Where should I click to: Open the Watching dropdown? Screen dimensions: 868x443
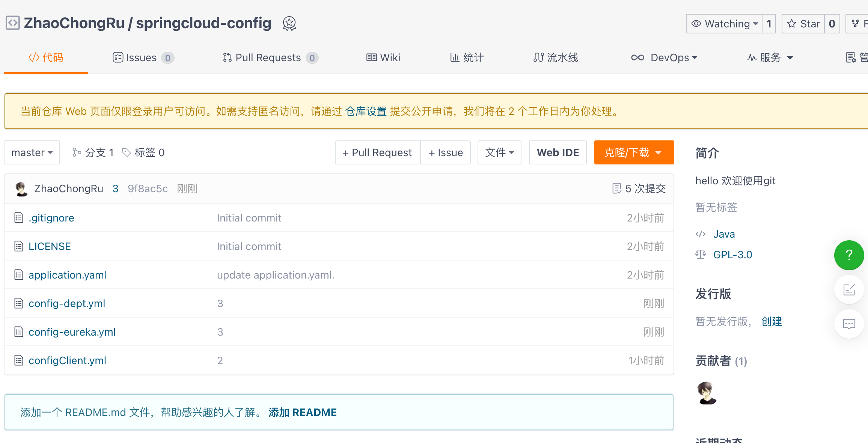[724, 24]
